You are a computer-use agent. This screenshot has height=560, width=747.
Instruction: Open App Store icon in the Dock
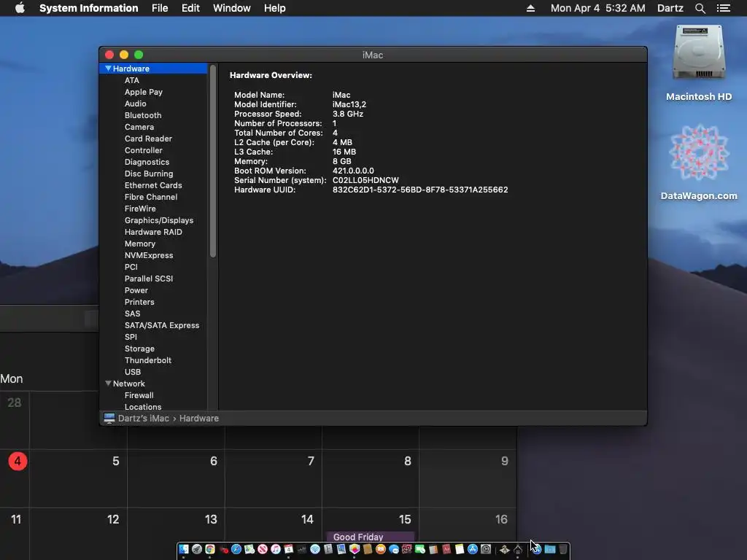click(473, 549)
